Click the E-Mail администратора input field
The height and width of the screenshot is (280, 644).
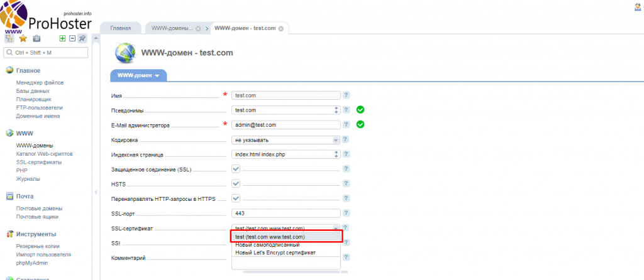(286, 125)
